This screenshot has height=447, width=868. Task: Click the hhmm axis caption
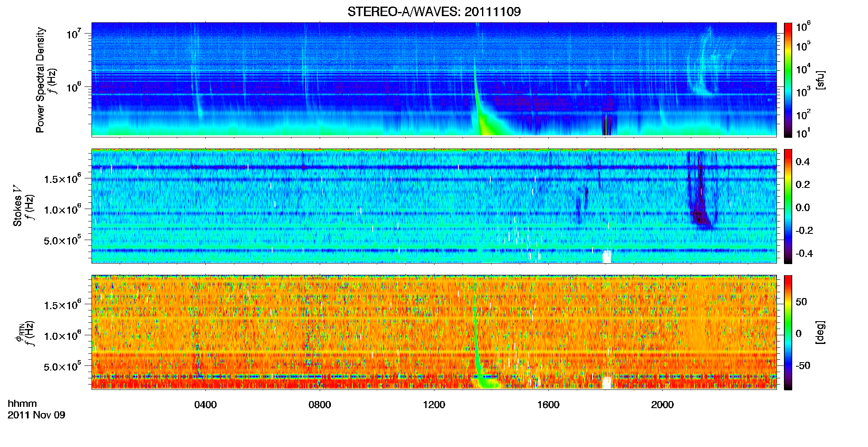[x=22, y=404]
